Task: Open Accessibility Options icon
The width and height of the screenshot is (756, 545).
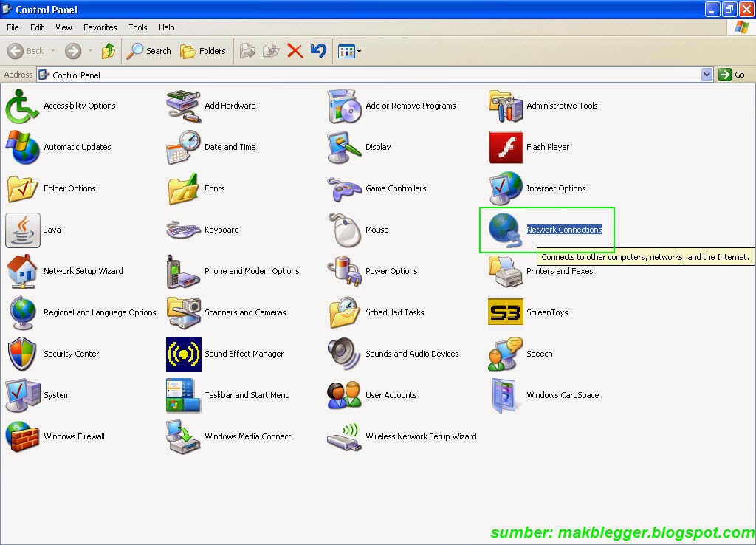Action: coord(21,106)
